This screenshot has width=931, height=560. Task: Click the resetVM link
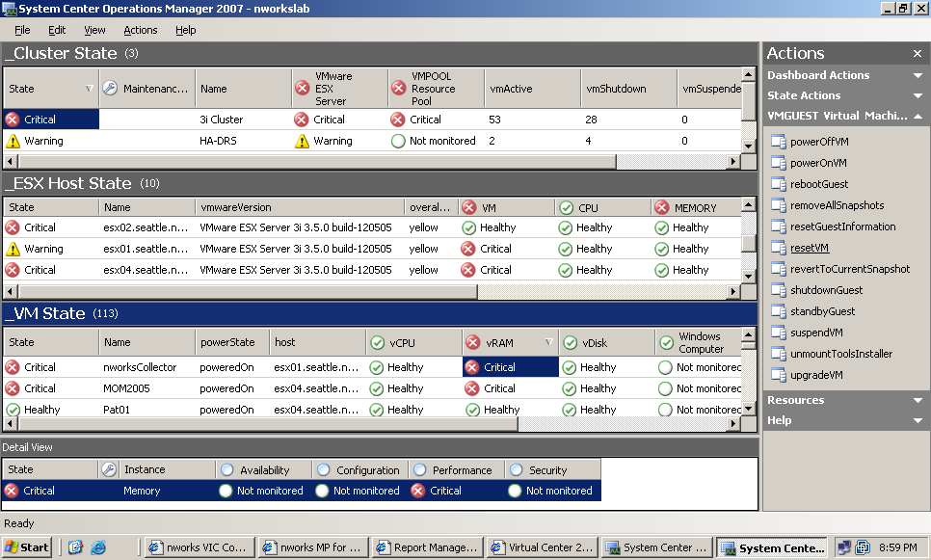click(810, 248)
